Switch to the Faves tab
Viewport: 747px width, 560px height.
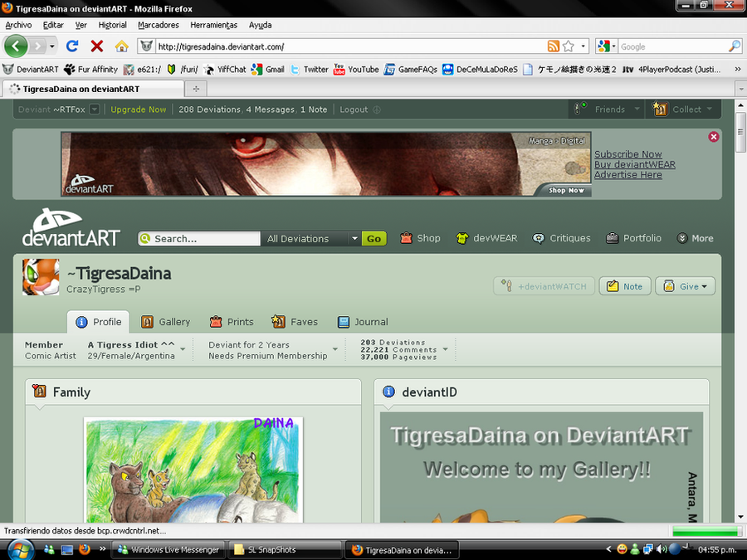pos(295,322)
